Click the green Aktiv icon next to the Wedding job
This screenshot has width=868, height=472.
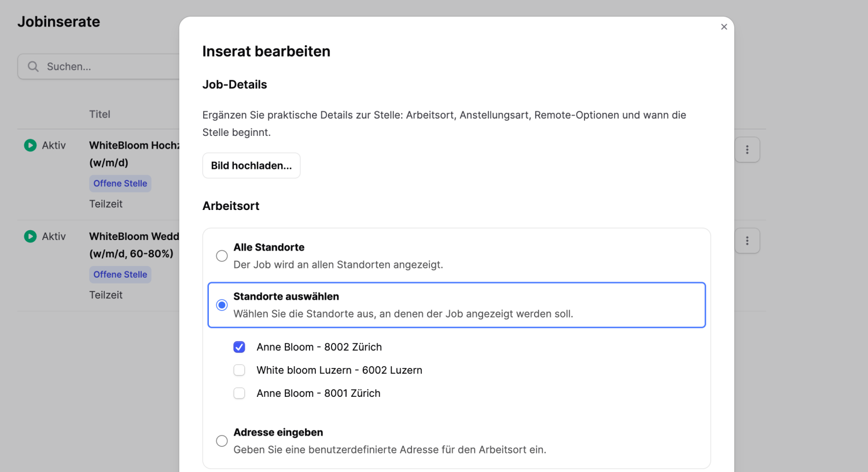click(x=30, y=236)
